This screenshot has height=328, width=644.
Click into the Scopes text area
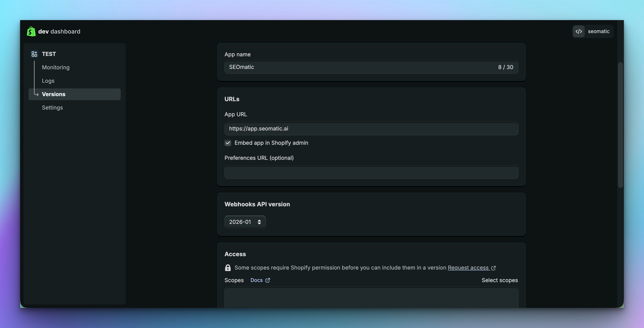tap(371, 297)
